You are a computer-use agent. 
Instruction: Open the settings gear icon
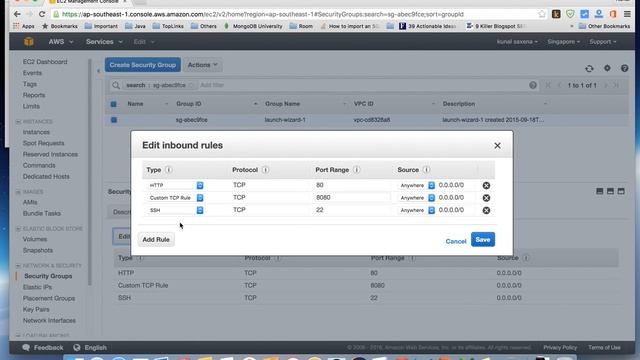click(607, 68)
